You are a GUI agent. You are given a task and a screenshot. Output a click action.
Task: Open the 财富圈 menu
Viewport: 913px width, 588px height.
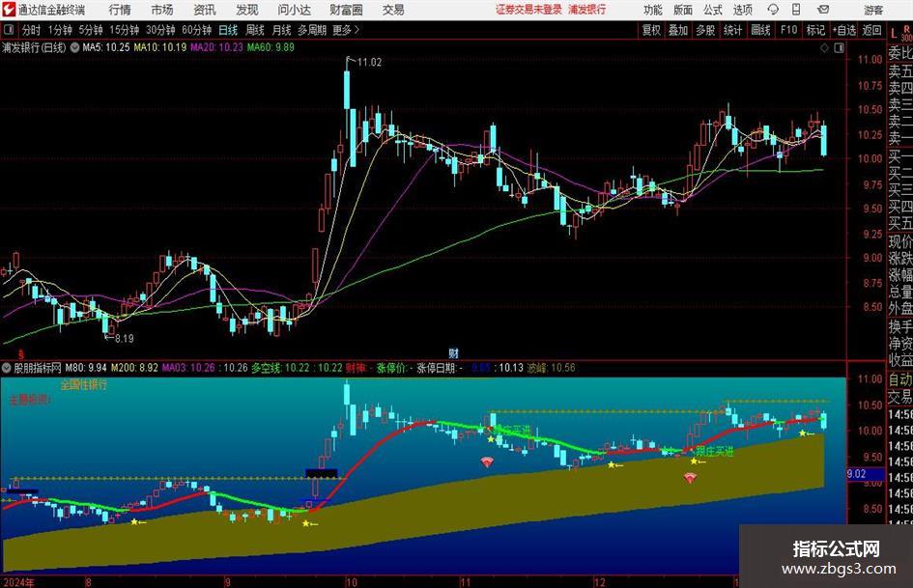tap(347, 10)
